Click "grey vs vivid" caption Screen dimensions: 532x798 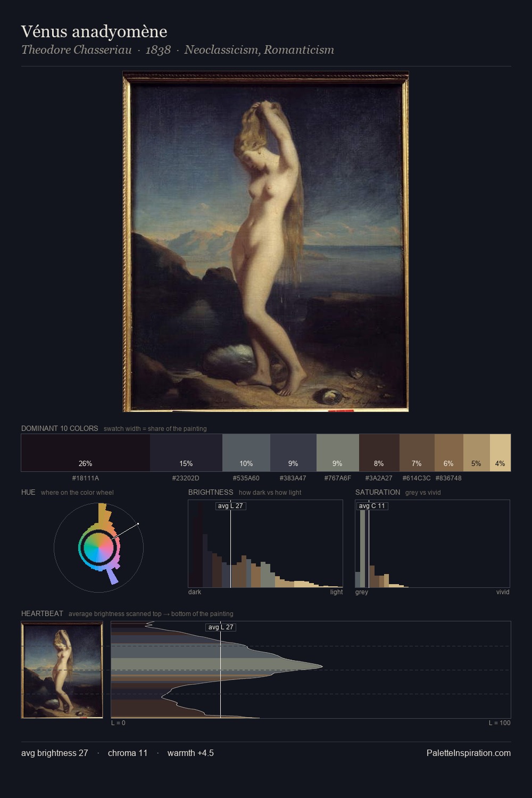423,492
